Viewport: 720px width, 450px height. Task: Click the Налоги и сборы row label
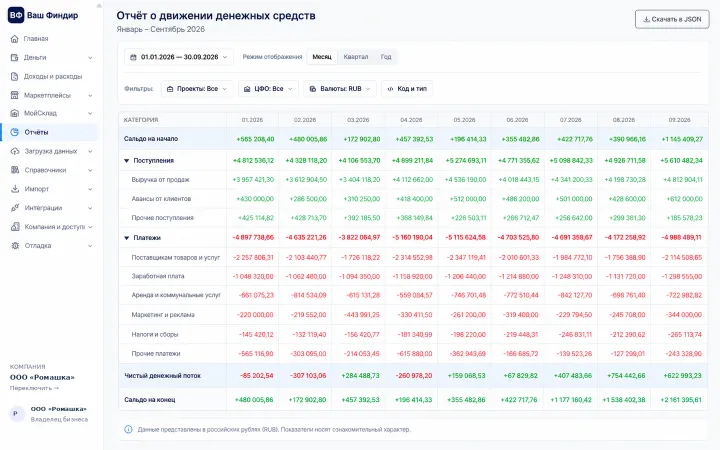155,335
